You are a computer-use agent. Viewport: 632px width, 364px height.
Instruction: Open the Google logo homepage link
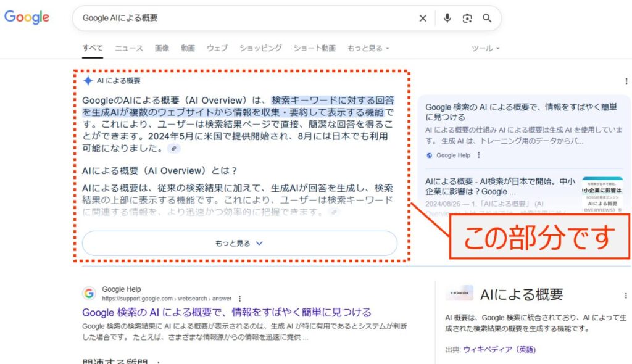(27, 17)
